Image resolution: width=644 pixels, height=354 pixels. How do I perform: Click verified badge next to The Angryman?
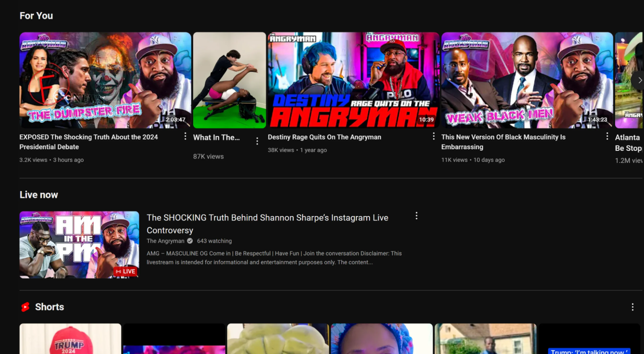pos(190,241)
